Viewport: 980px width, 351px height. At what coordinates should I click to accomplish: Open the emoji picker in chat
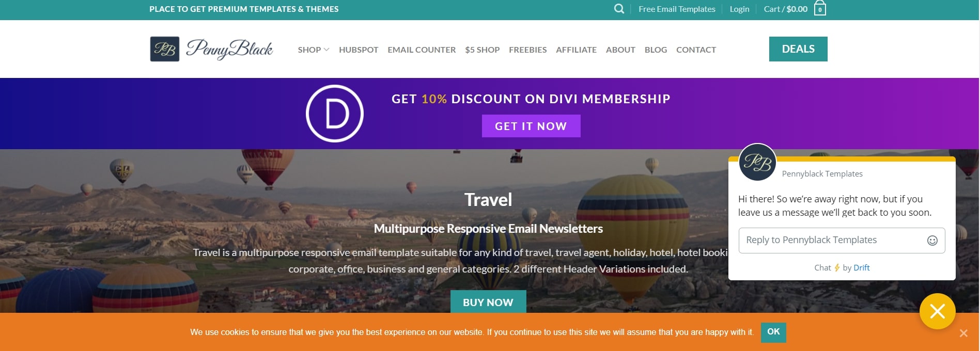point(932,241)
